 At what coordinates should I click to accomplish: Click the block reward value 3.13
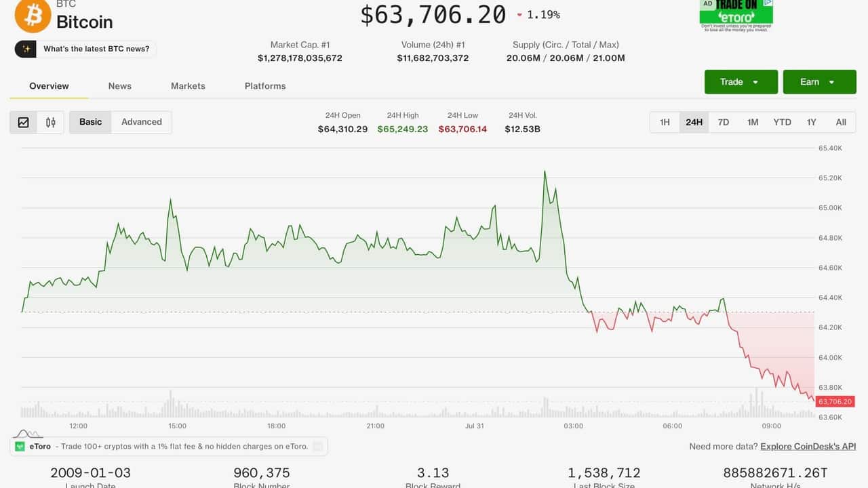pyautogui.click(x=433, y=472)
